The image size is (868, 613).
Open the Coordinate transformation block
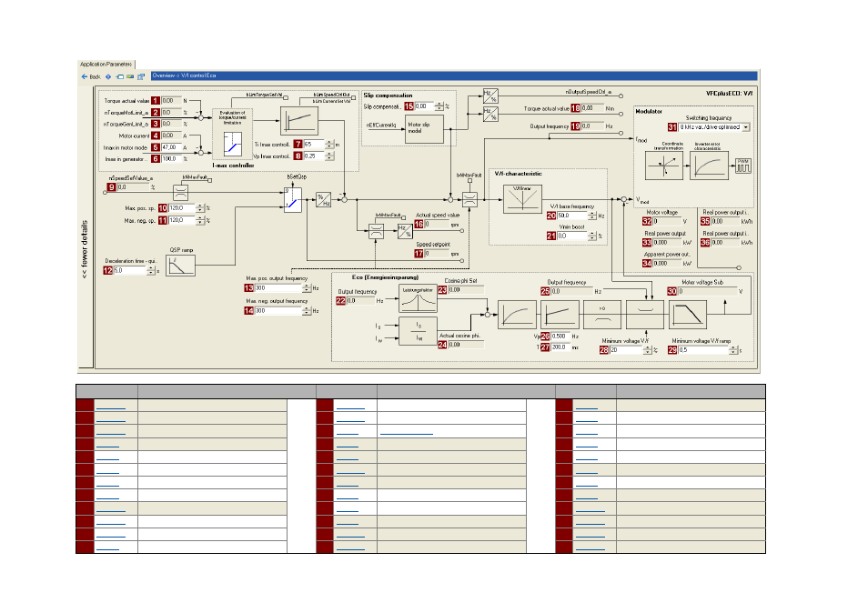pyautogui.click(x=663, y=166)
